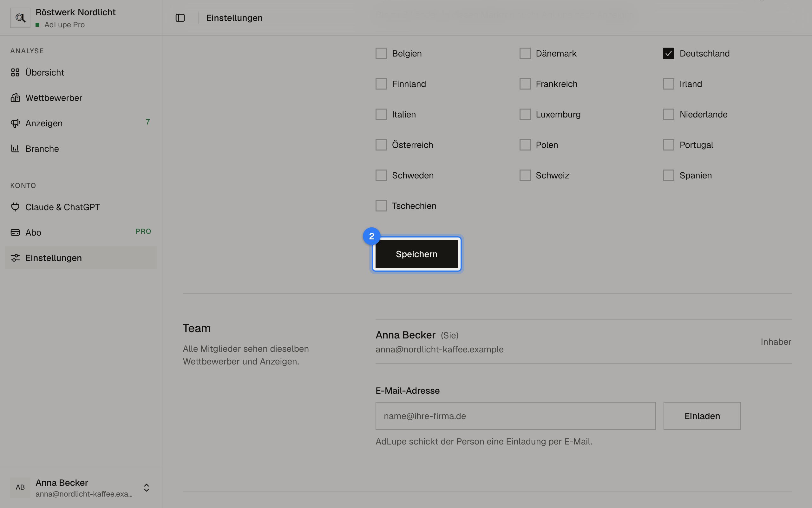Image resolution: width=812 pixels, height=508 pixels.
Task: Click the Einladen invite button
Action: pyautogui.click(x=702, y=416)
